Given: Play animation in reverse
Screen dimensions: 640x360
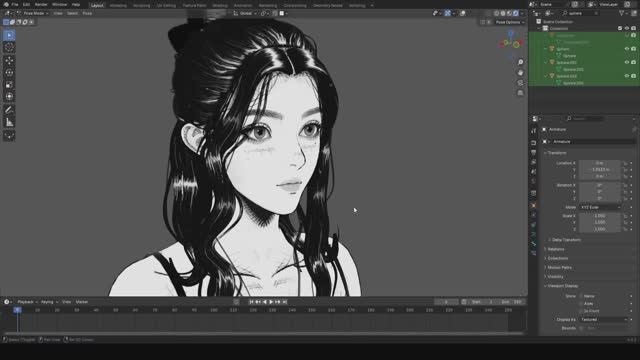Looking at the screenshot, I should (x=264, y=302).
